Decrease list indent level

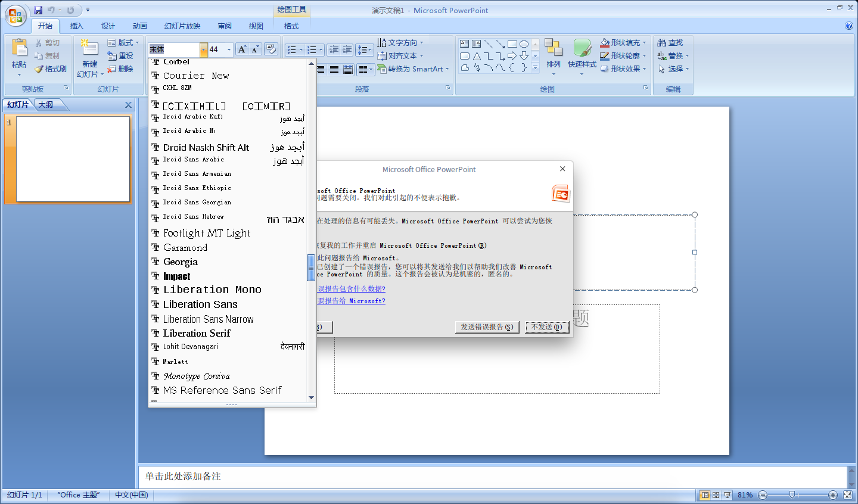(334, 50)
